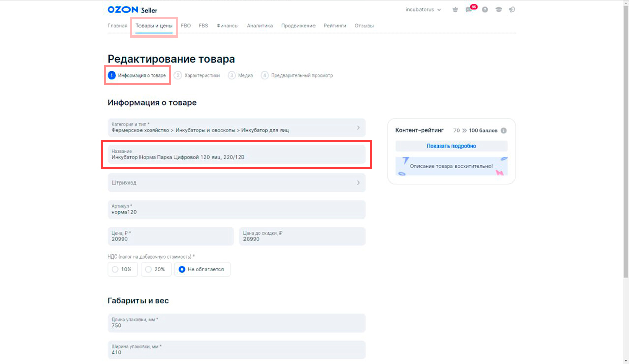Image resolution: width=629 pixels, height=364 pixels.
Task: Go to step 4 Предварительный просмотр
Action: (x=297, y=75)
